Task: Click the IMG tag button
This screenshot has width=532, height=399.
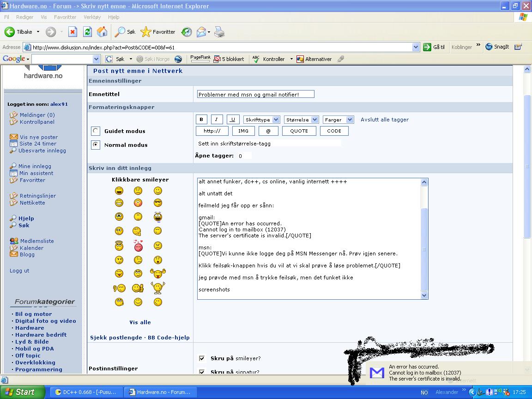Action: pos(243,131)
